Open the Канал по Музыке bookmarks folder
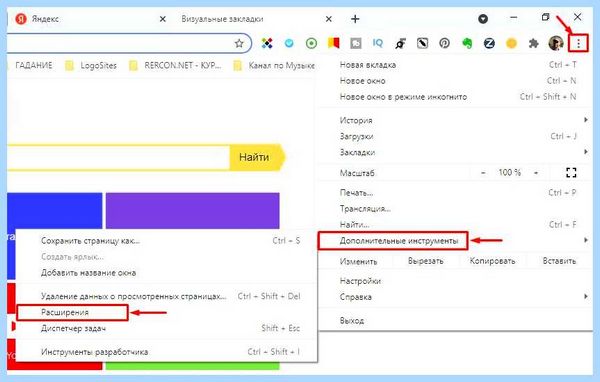 274,65
